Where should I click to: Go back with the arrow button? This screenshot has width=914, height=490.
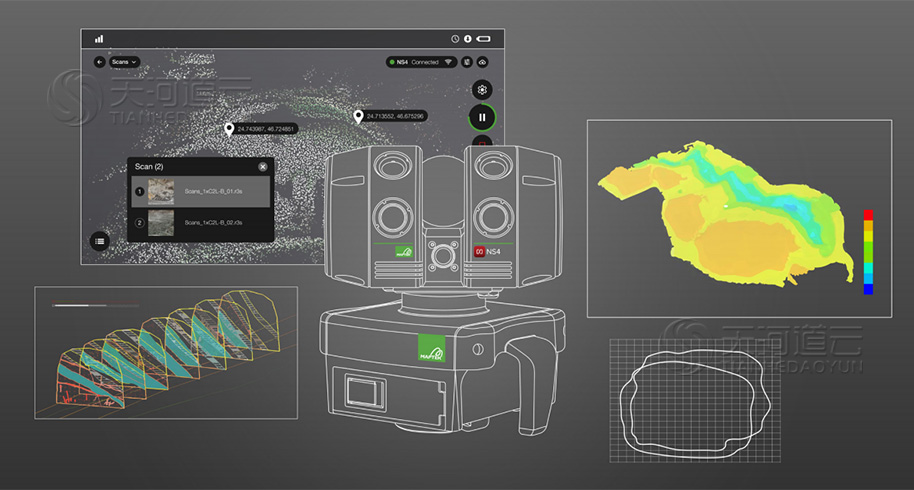[x=100, y=62]
